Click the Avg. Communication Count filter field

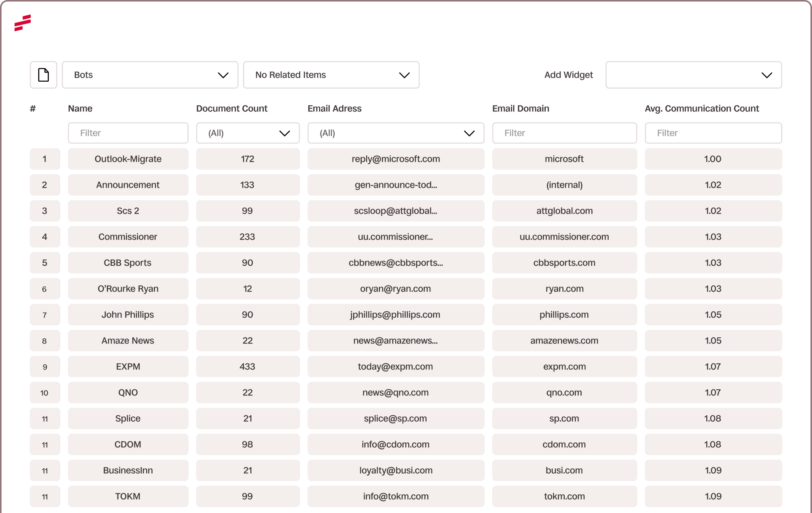point(713,133)
